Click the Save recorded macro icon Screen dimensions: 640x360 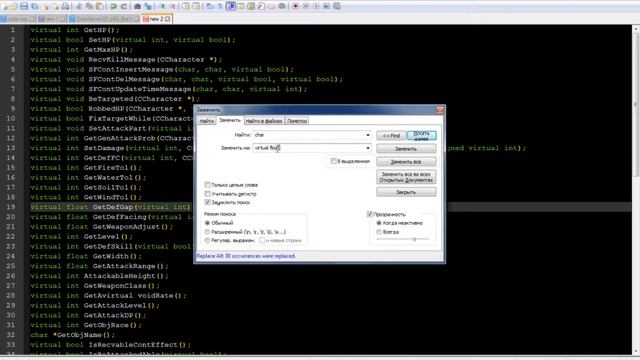337,6
